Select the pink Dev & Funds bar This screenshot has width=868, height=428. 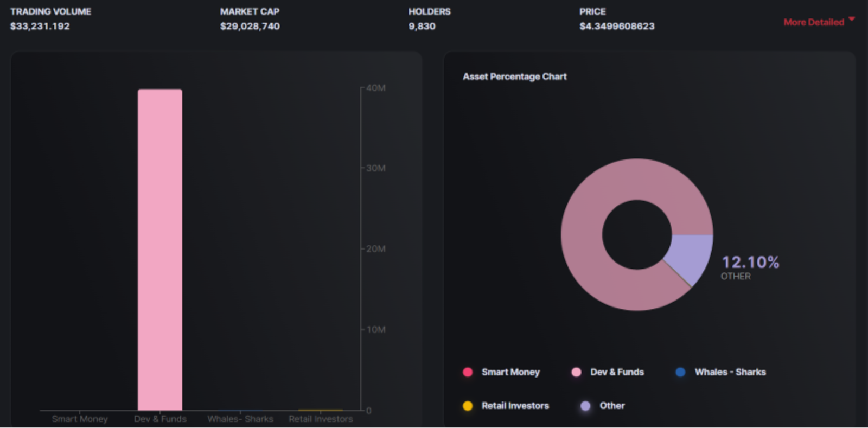tap(160, 250)
